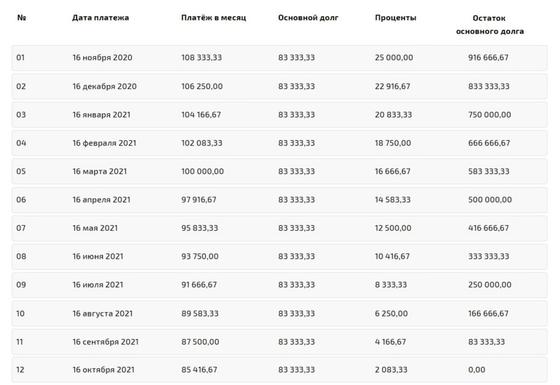This screenshot has height=385, width=560.
Task: Click the interest '4 166,67'
Action: click(390, 342)
